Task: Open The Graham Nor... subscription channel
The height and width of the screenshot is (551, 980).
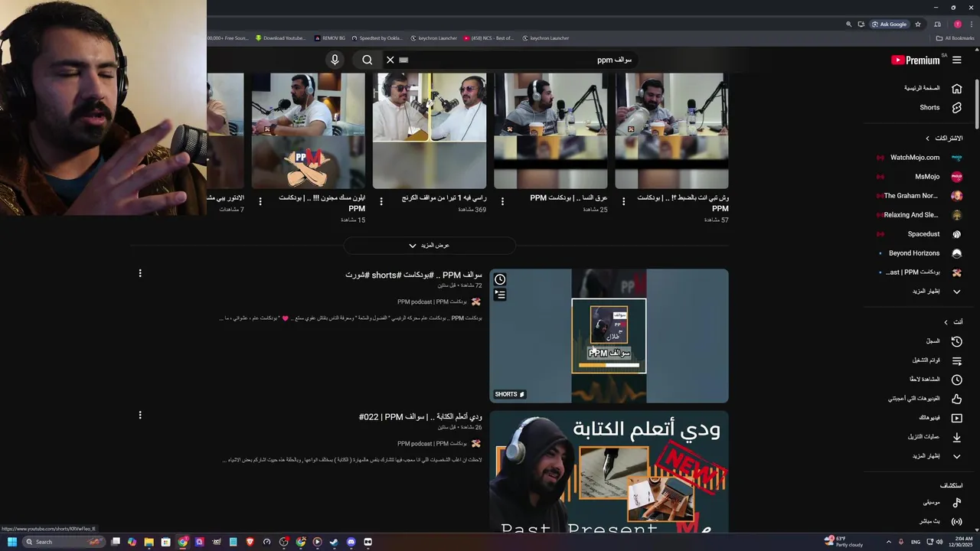Action: 910,196
